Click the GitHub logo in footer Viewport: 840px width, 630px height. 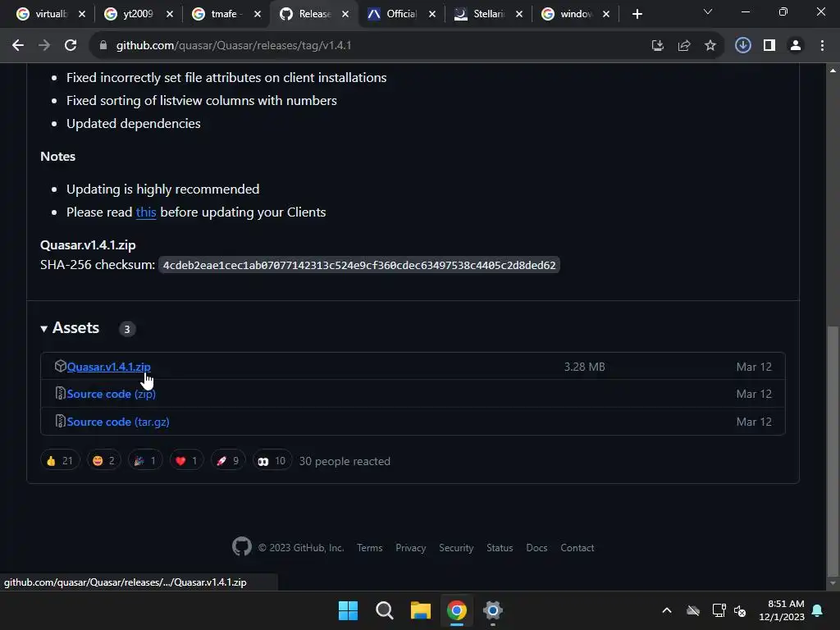[x=242, y=547]
